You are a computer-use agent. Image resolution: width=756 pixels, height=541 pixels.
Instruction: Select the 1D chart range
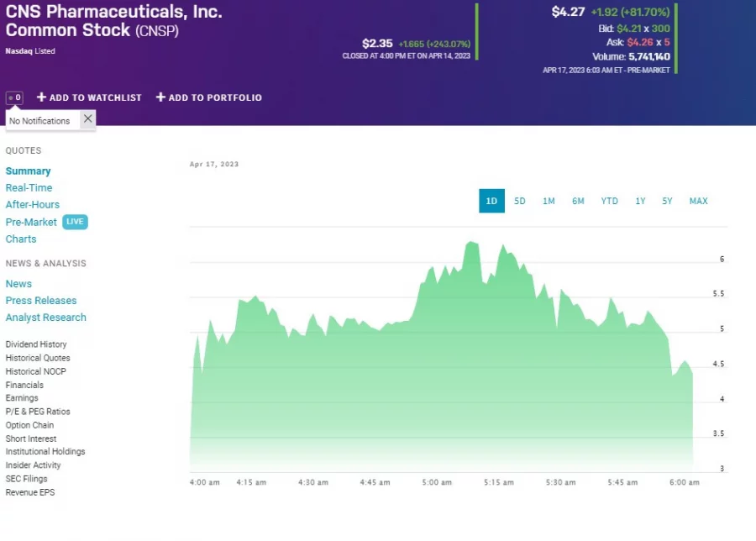(491, 201)
